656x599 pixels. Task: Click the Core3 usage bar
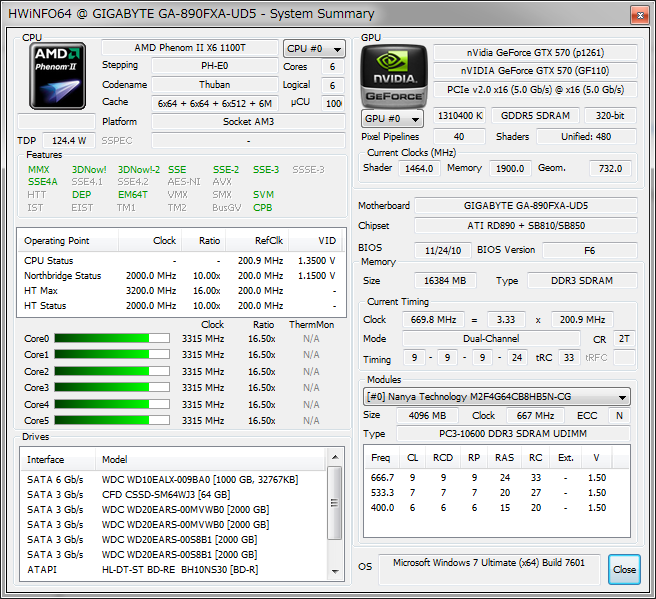112,387
